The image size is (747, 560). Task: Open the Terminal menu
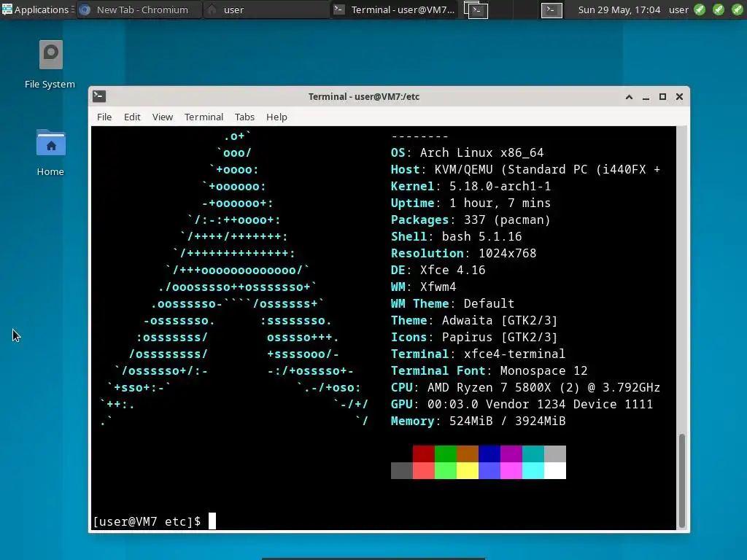[204, 117]
